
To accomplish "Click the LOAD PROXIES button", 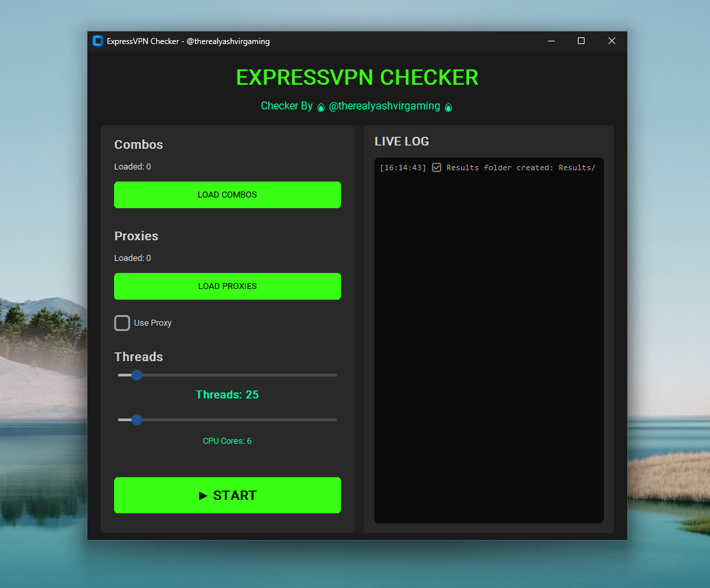I will coord(228,286).
